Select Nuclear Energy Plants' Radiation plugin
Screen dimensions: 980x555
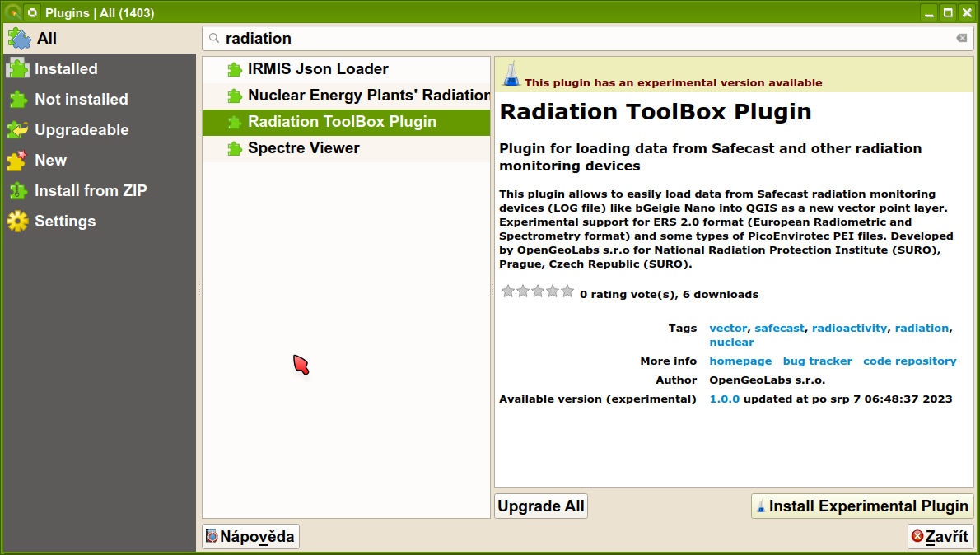click(346, 96)
